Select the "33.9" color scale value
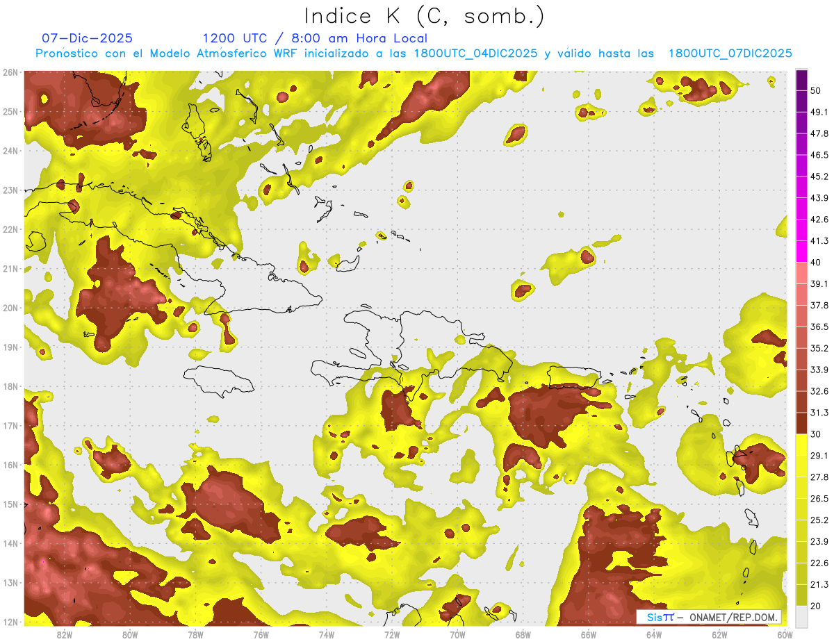The height and width of the screenshot is (644, 834). coord(819,370)
